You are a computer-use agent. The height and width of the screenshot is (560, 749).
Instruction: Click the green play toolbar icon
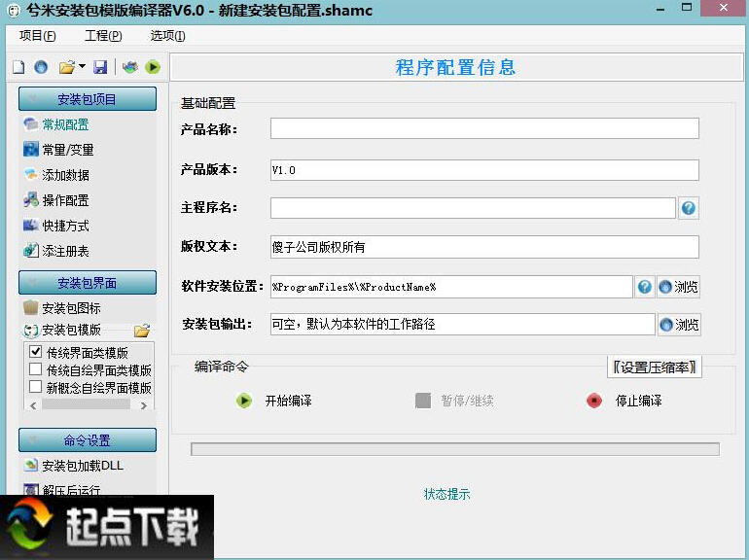(x=153, y=67)
